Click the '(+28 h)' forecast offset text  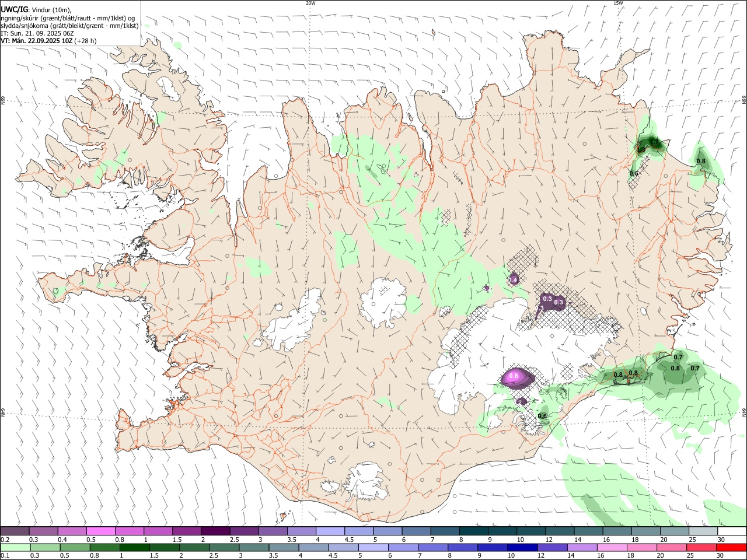[x=85, y=41]
